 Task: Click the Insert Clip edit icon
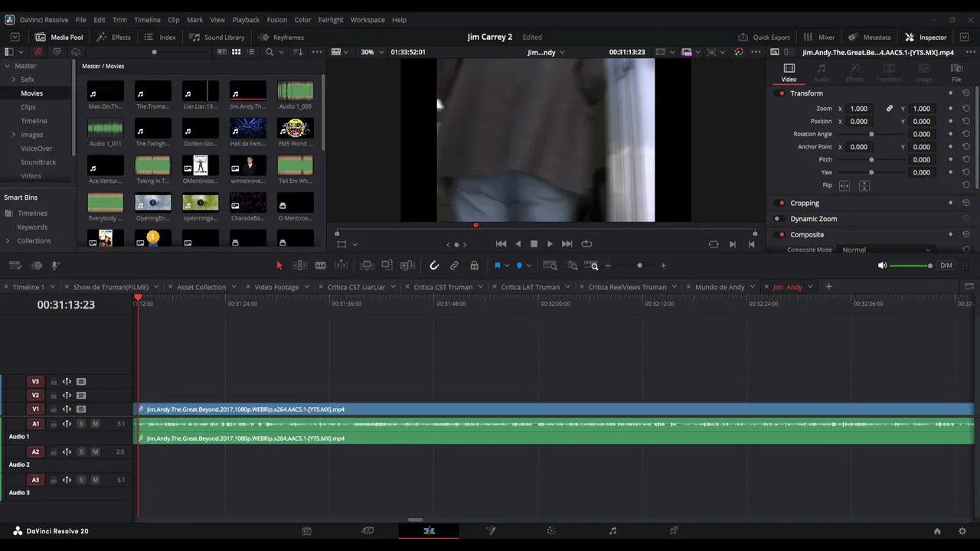tap(367, 266)
